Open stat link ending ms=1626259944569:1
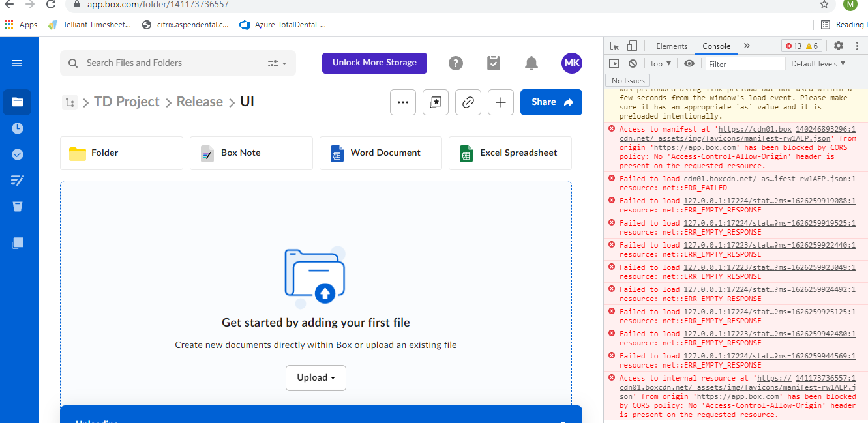This screenshot has width=868, height=423. tap(770, 356)
